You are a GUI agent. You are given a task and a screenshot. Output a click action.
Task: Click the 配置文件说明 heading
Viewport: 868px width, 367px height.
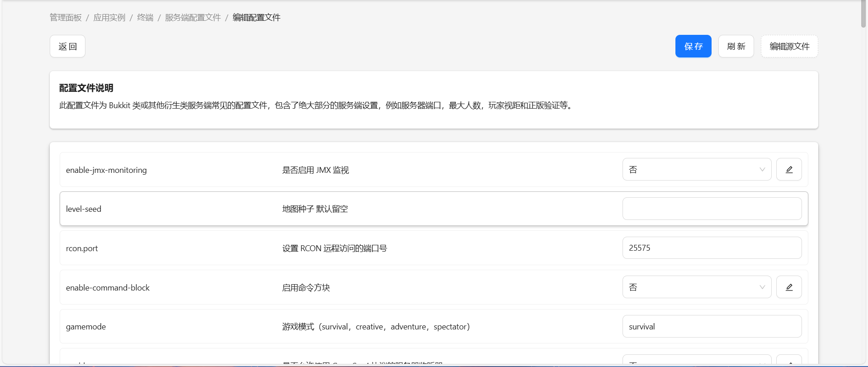(x=86, y=88)
